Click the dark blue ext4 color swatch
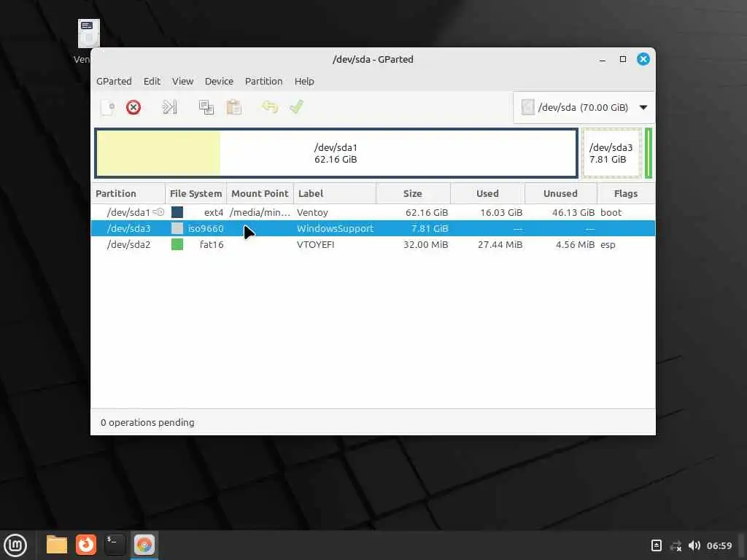The width and height of the screenshot is (747, 560). coord(177,212)
